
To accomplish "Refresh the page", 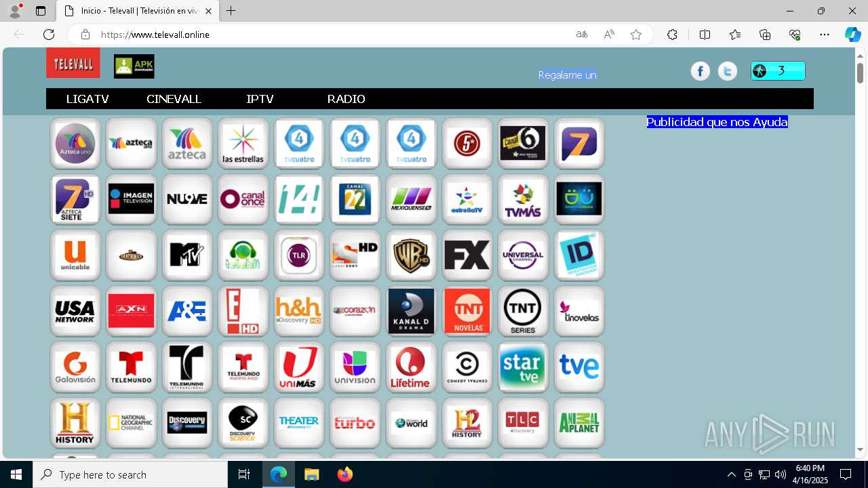I will pyautogui.click(x=49, y=35).
